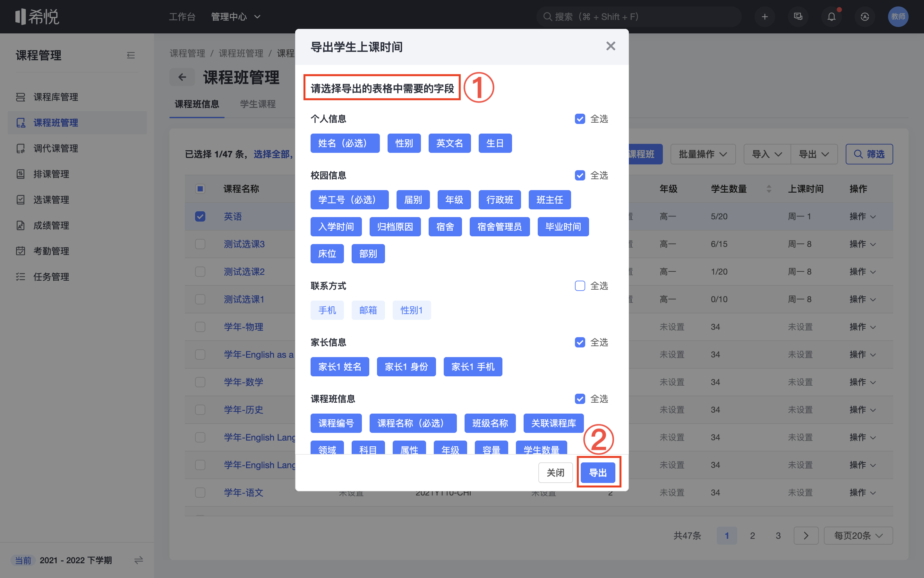924x578 pixels.
Task: Click the circular app icon next to bell
Action: point(865,17)
